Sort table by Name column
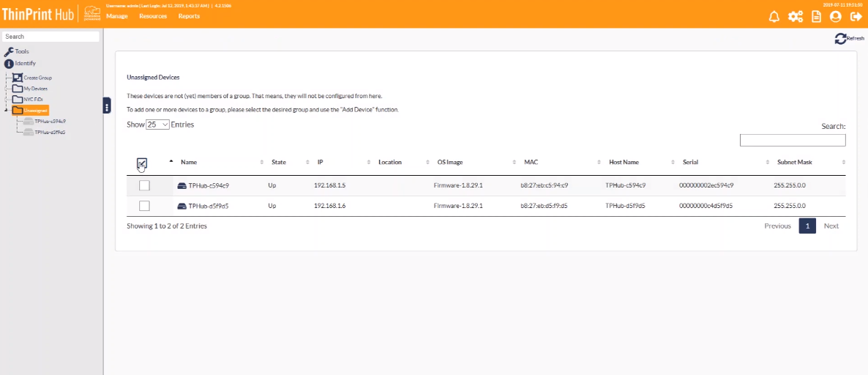The height and width of the screenshot is (375, 868). tap(189, 163)
